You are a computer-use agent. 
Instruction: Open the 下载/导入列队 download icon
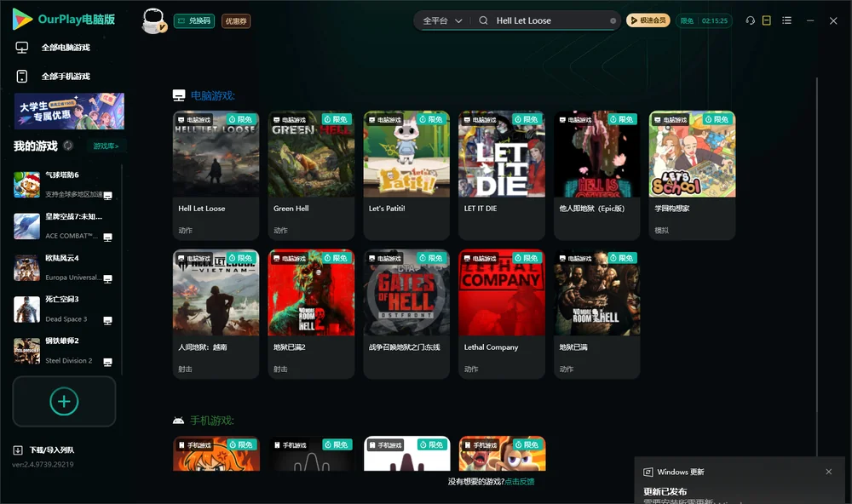coord(18,450)
